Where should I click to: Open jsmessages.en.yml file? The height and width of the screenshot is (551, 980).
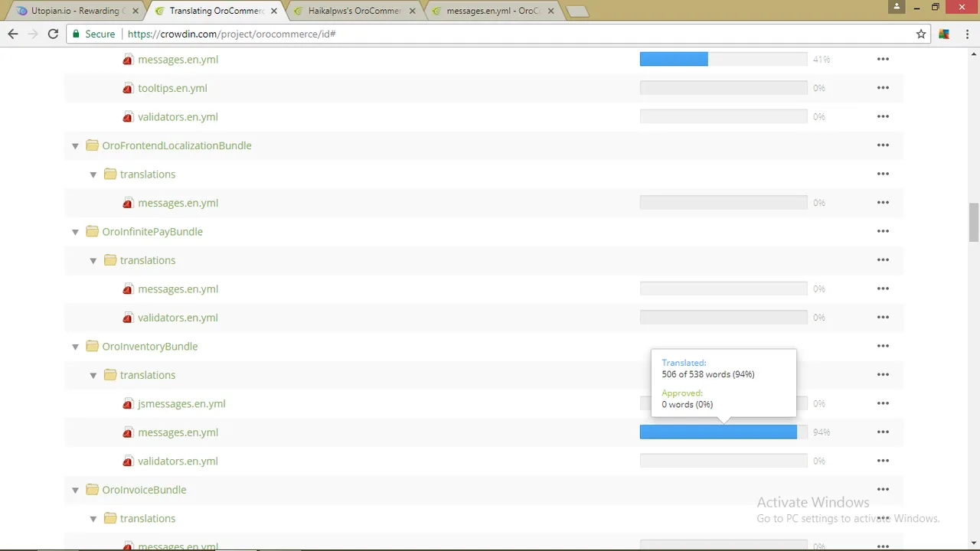point(181,403)
